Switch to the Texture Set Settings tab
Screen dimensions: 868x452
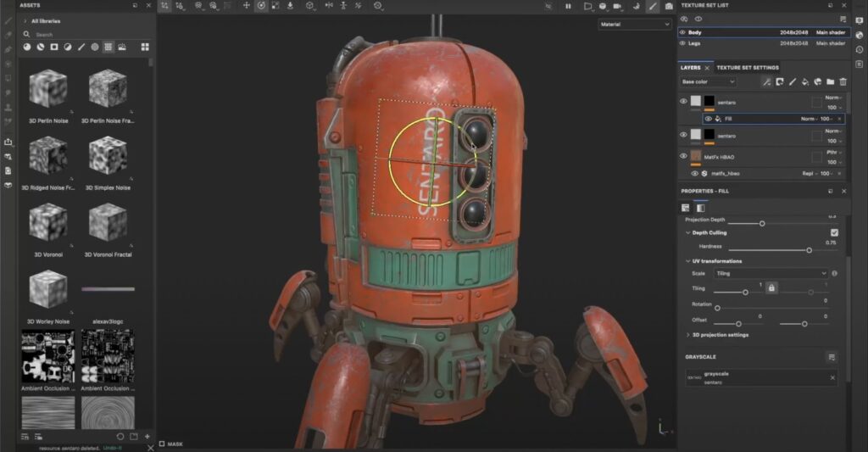tap(748, 68)
